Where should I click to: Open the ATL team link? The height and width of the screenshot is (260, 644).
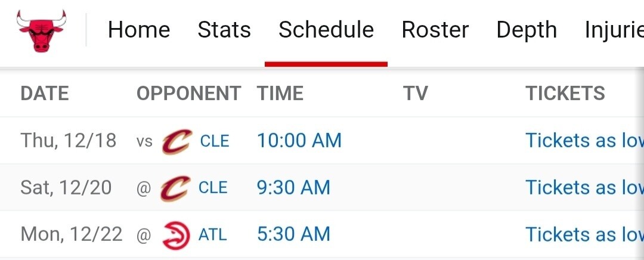click(x=213, y=234)
